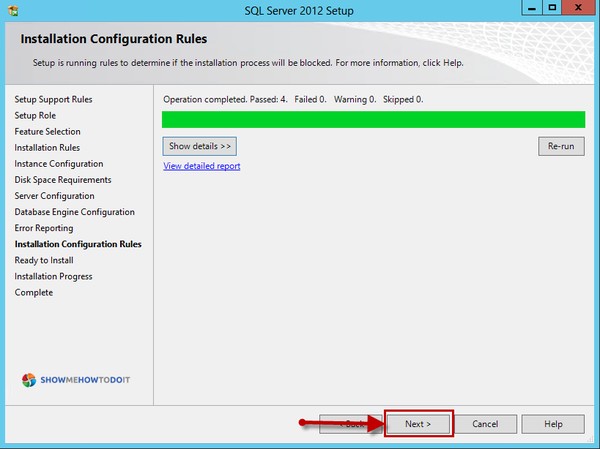Select the green rules progress bar

373,119
